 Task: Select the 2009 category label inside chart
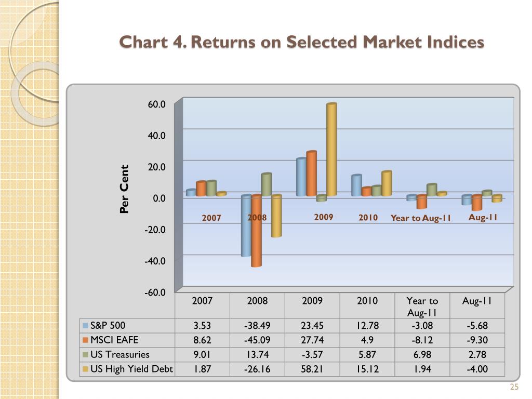click(x=323, y=217)
